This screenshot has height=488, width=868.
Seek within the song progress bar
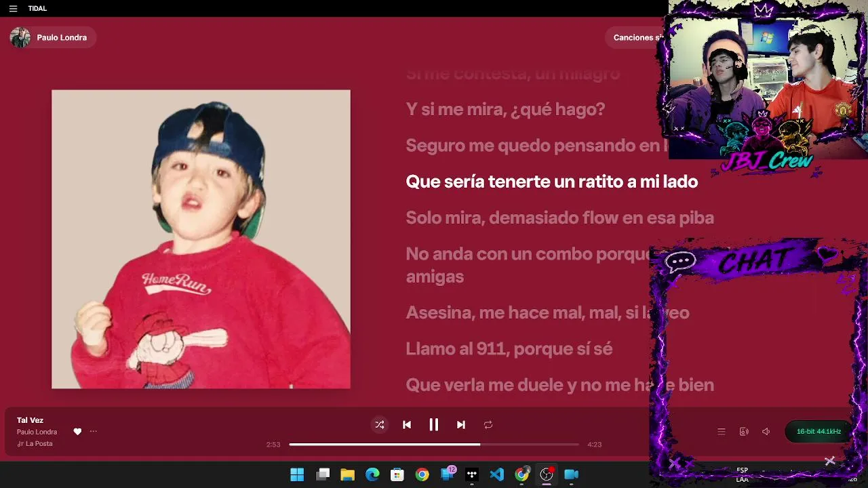tap(434, 445)
